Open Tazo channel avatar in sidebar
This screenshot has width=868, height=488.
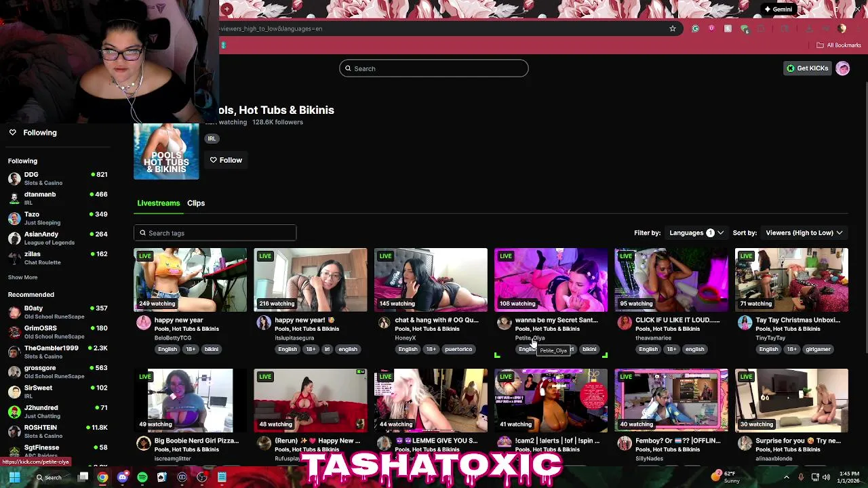14,218
